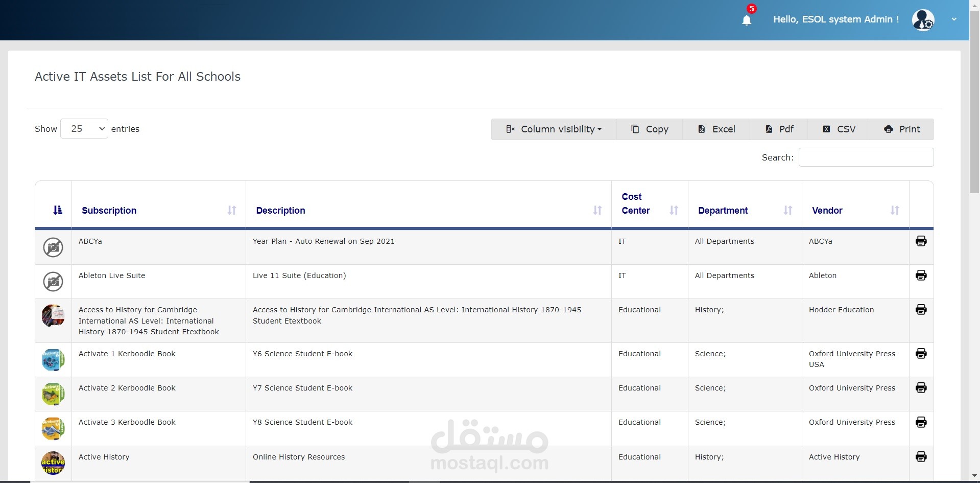Open the Column visibility dropdown

click(x=554, y=129)
